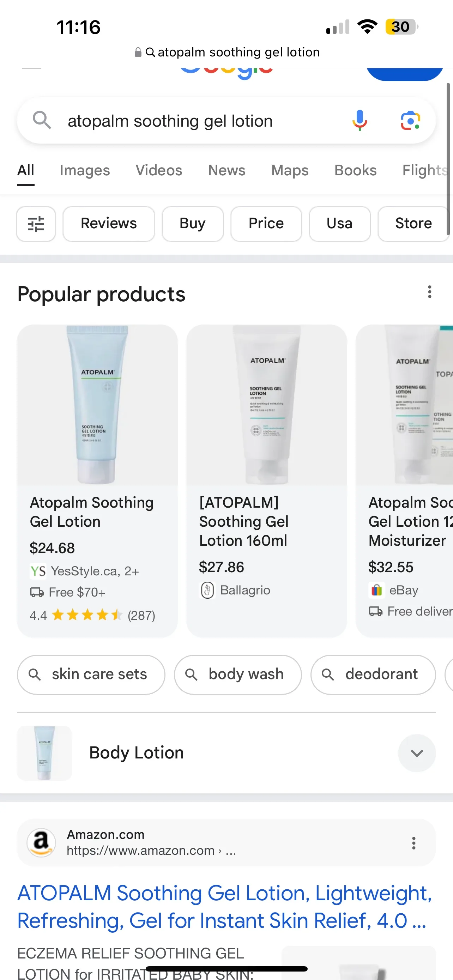453x980 pixels.
Task: Open the skin care sets search suggestion
Action: [x=91, y=674]
